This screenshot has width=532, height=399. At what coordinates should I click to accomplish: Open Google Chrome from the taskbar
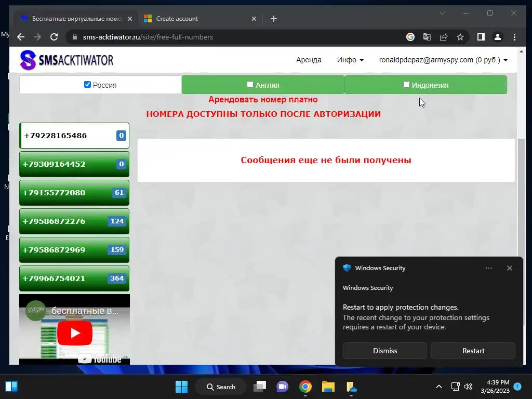(x=305, y=387)
